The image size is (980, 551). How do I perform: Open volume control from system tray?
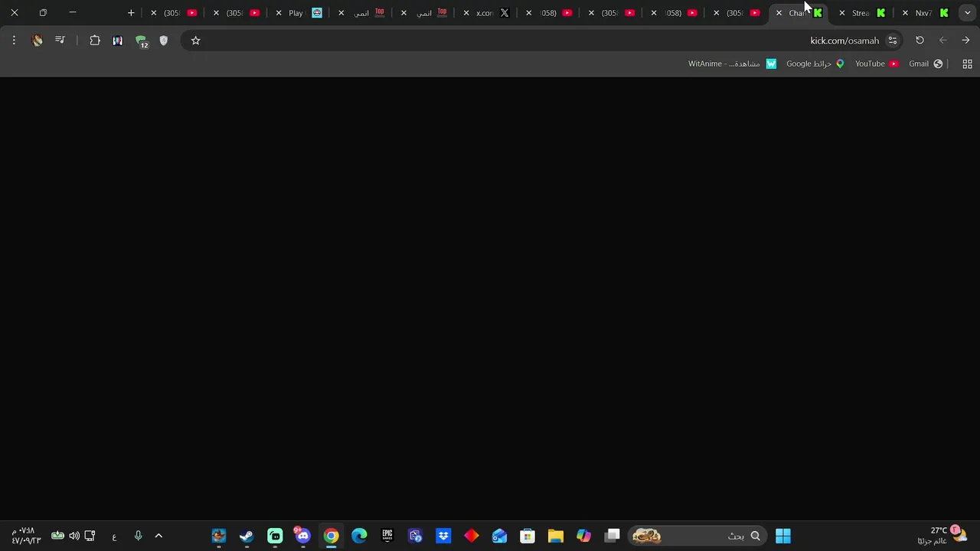pos(73,536)
